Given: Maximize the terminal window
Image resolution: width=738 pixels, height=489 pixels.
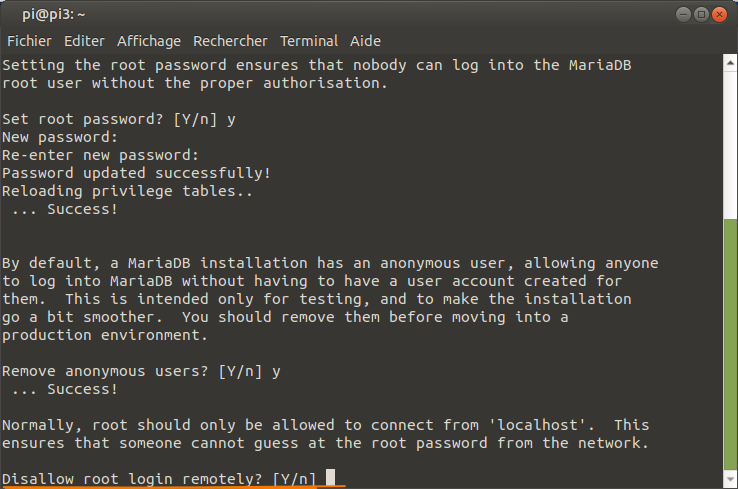Looking at the screenshot, I should [x=701, y=15].
